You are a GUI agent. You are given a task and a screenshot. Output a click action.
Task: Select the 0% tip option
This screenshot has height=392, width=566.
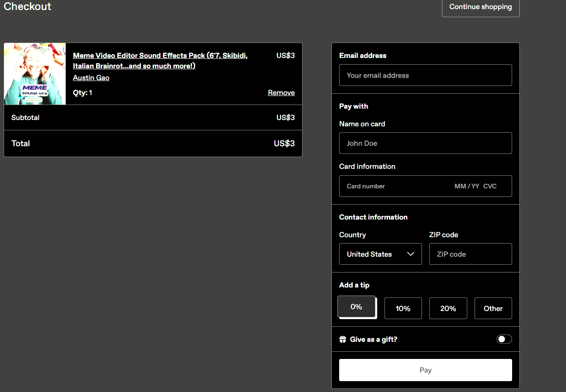(x=356, y=307)
